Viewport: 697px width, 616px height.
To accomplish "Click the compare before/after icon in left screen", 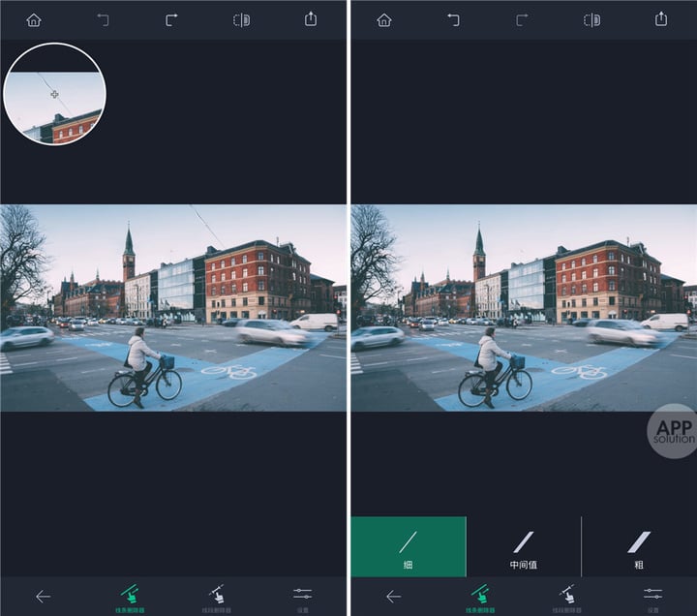I will click(241, 20).
